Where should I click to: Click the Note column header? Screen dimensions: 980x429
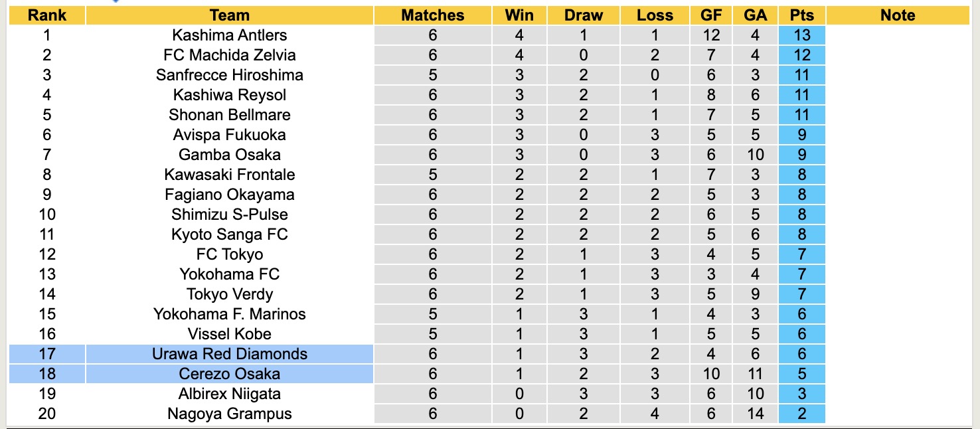click(898, 15)
